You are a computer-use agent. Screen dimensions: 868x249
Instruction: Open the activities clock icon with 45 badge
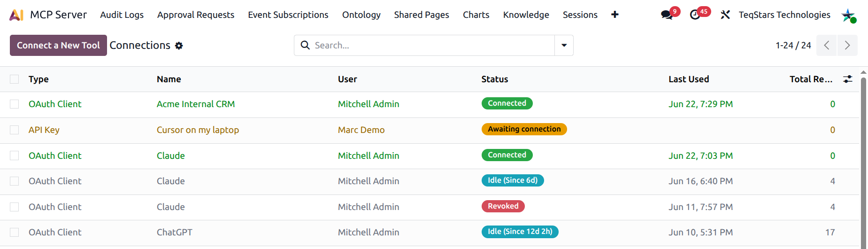tap(695, 15)
